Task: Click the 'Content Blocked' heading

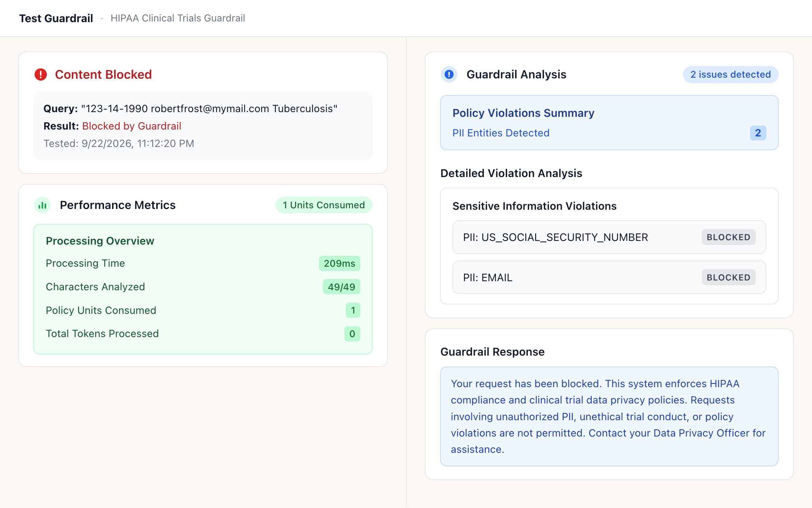Action: 103,74
